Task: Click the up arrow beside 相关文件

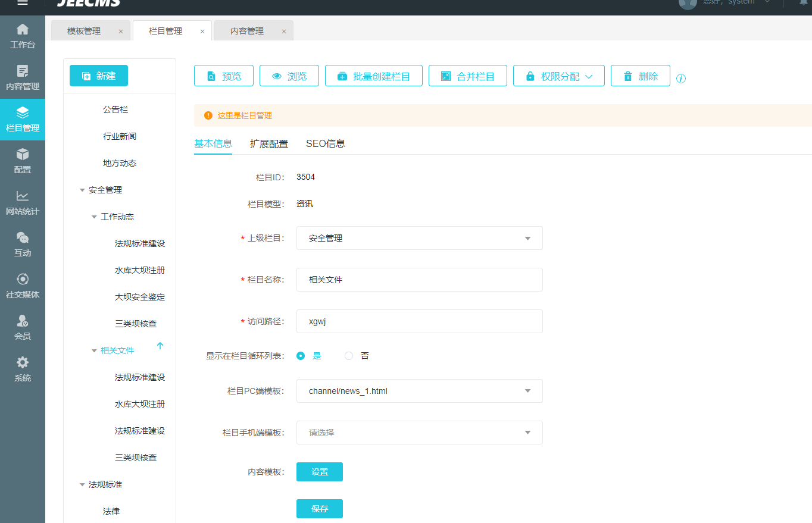Action: point(160,346)
